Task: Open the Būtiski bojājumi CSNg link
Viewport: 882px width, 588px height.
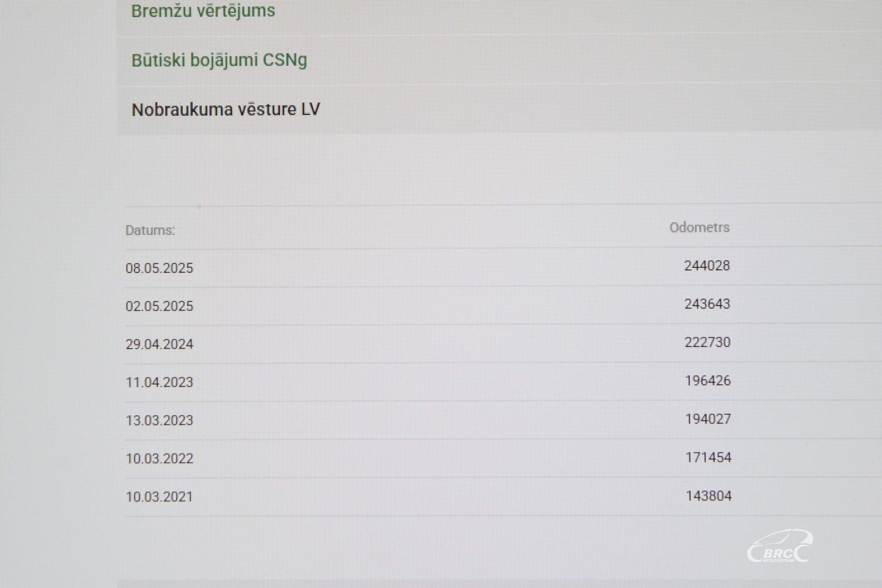Action: point(219,61)
